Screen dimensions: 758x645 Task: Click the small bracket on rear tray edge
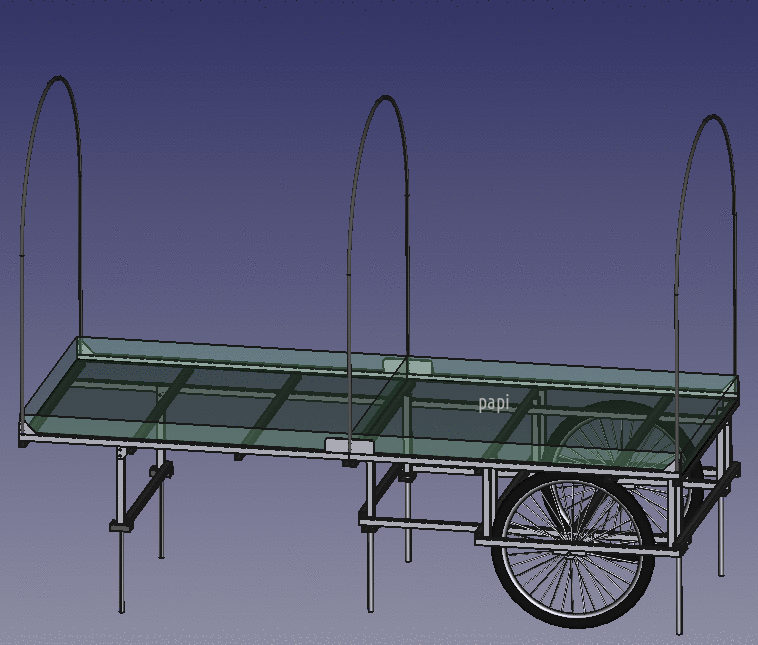point(408,367)
